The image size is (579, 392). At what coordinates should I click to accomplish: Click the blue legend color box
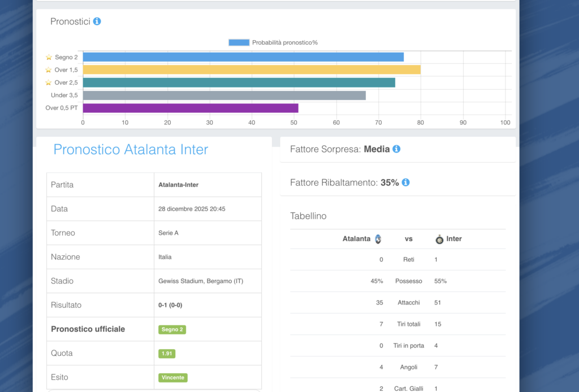pyautogui.click(x=239, y=42)
